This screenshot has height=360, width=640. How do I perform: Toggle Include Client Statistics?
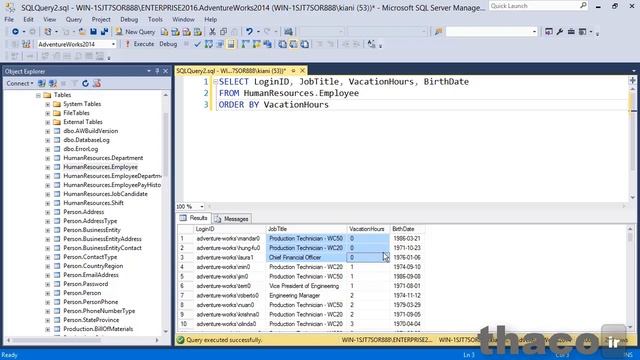pos(267,44)
